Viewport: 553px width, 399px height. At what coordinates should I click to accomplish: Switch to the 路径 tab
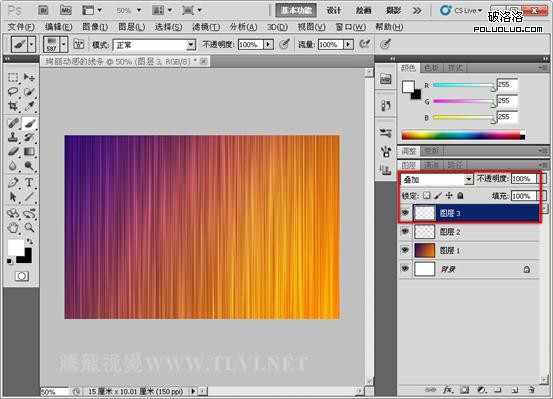[455, 165]
